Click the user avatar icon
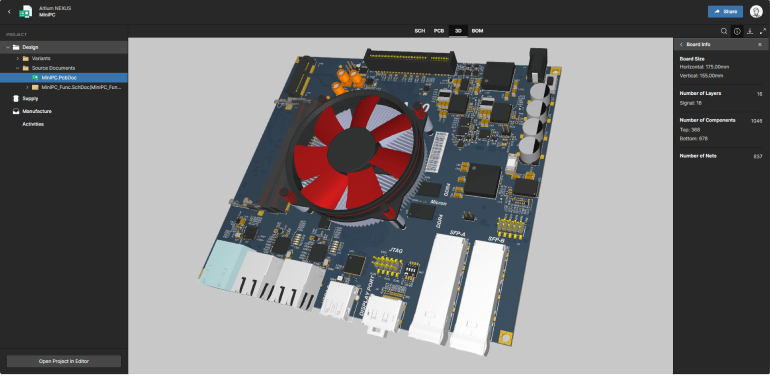The height and width of the screenshot is (375, 770). pyautogui.click(x=756, y=12)
